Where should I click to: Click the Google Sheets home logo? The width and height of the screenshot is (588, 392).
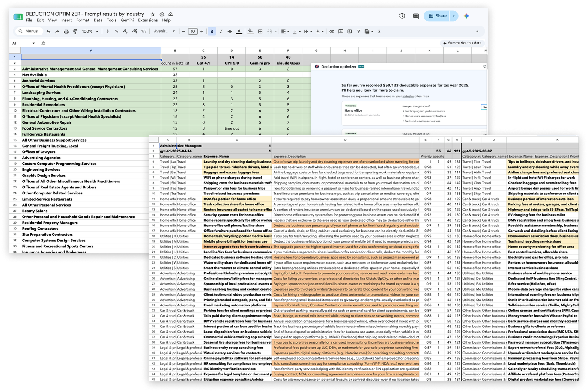[18, 17]
